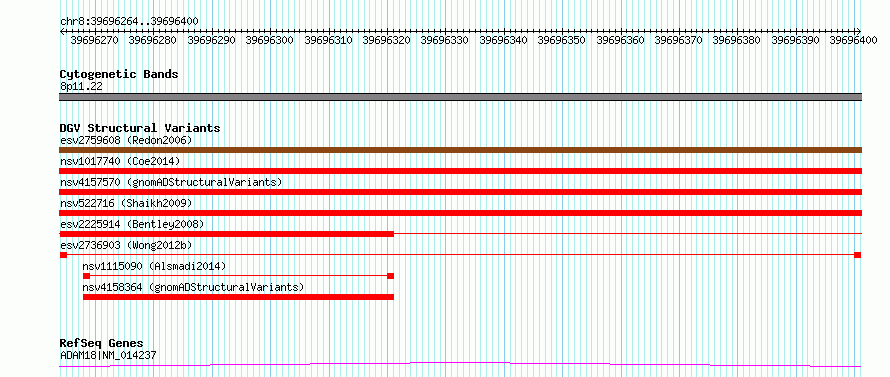Viewport: 890px width, 377px height.
Task: Open the nsv1017740 (Coe2014) variant label
Action: coord(120,161)
